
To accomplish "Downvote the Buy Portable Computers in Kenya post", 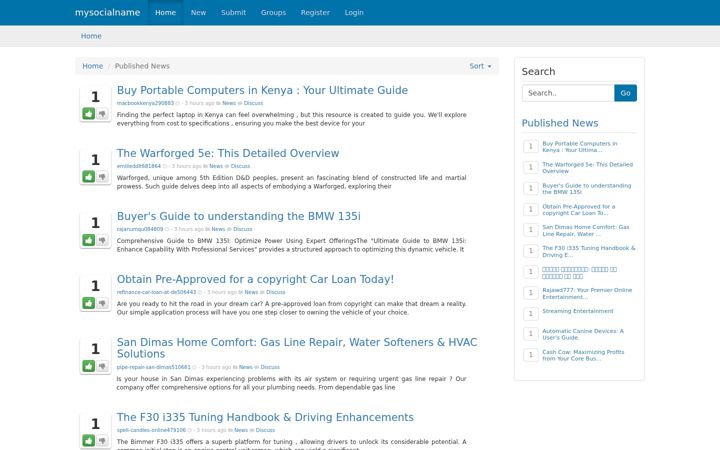I will tap(102, 113).
